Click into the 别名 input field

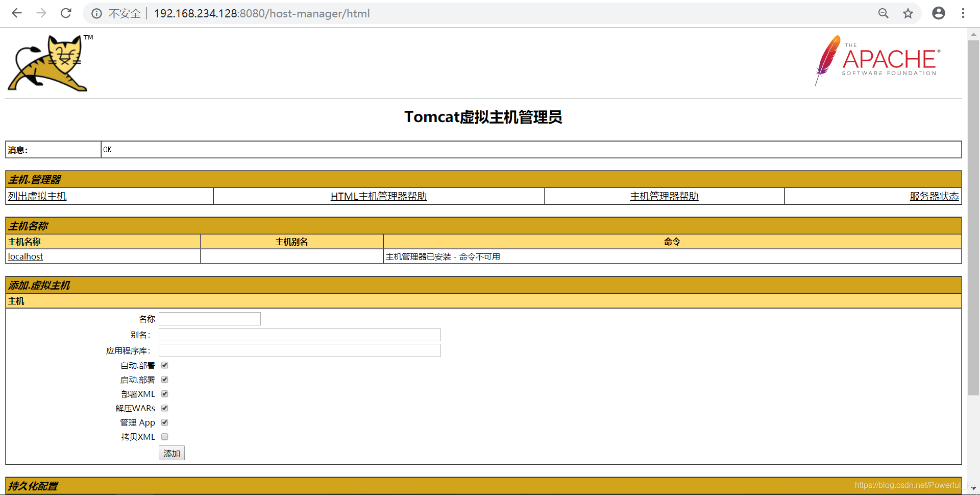point(300,335)
